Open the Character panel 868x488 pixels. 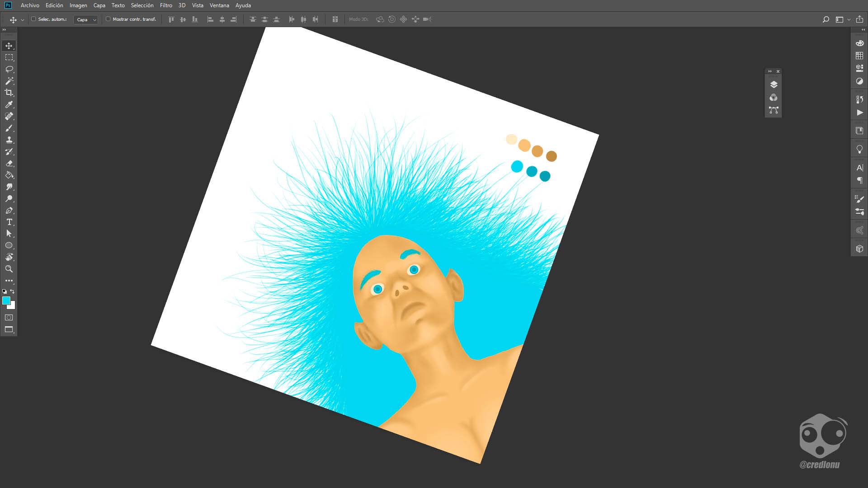(859, 168)
